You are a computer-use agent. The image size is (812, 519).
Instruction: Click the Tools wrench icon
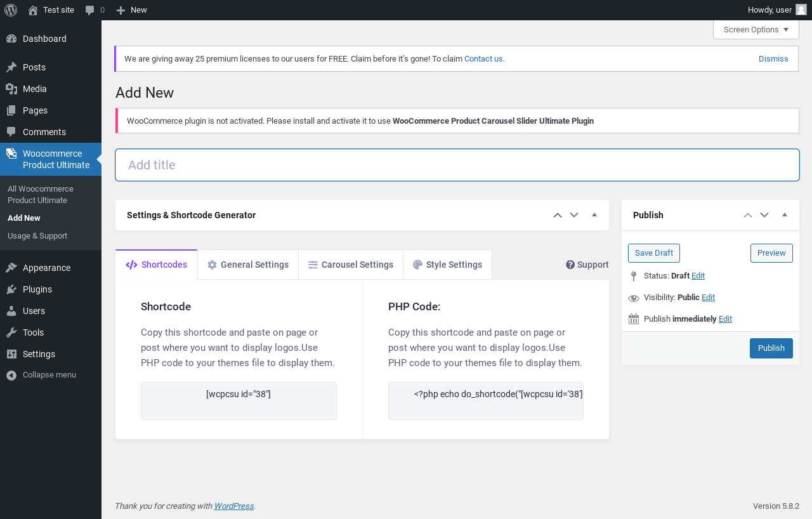click(x=11, y=332)
